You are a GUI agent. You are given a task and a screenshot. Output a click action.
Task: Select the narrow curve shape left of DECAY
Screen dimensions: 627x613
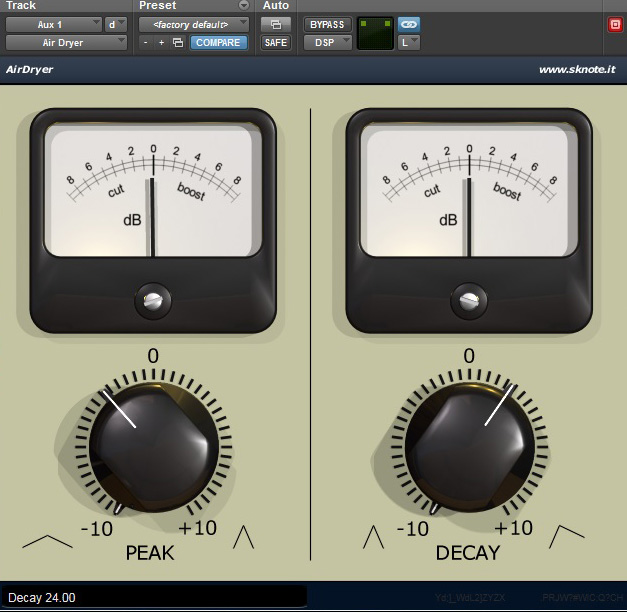pyautogui.click(x=373, y=537)
